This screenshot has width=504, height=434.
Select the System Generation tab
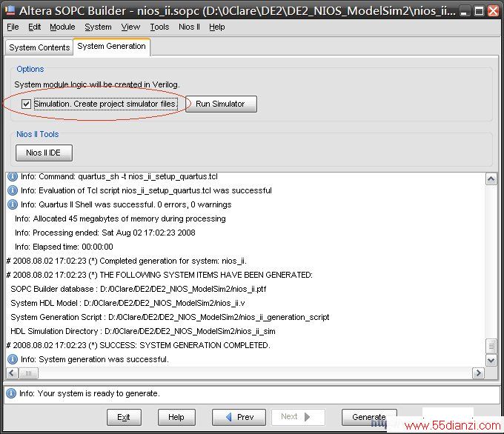click(111, 47)
